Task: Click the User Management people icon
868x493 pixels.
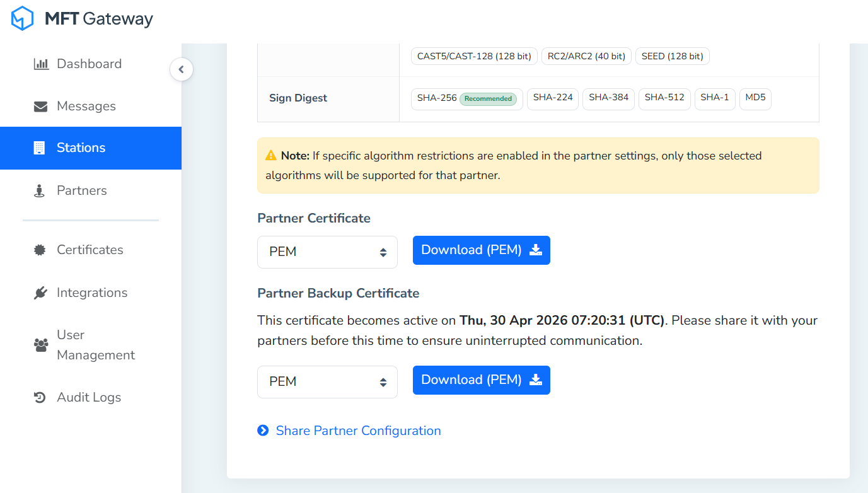Action: coord(41,345)
